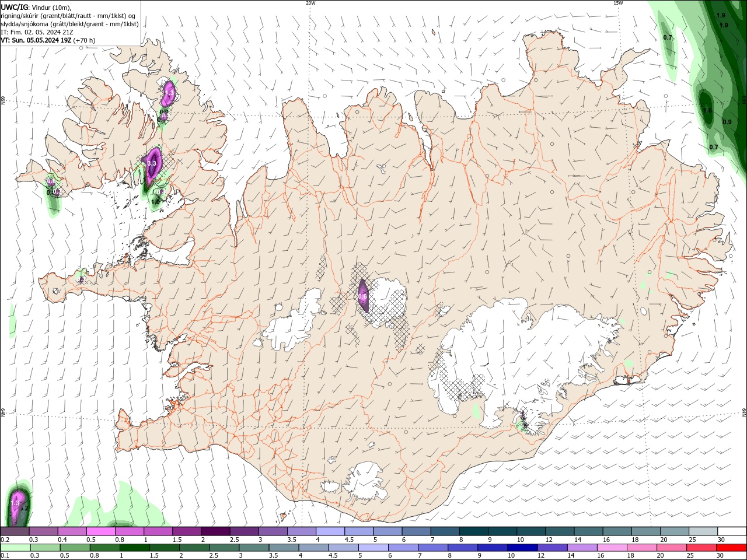Image resolution: width=747 pixels, height=560 pixels.
Task: Click the dark green rain core labeled 1.6
Action: (x=707, y=108)
